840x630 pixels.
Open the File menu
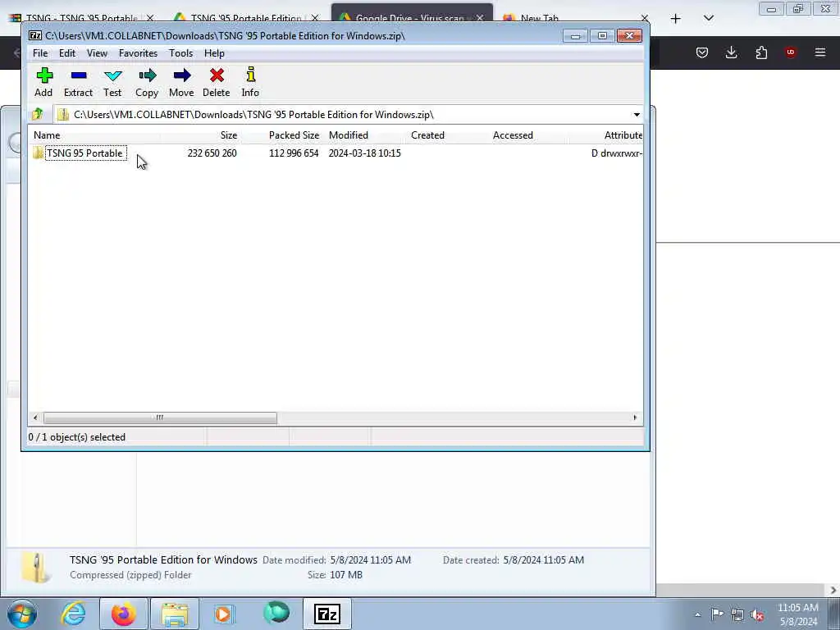coord(40,53)
